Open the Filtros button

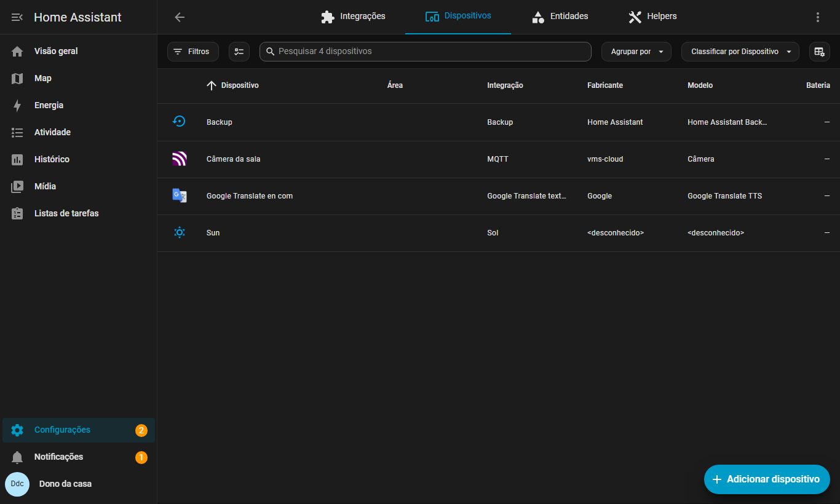click(x=193, y=52)
